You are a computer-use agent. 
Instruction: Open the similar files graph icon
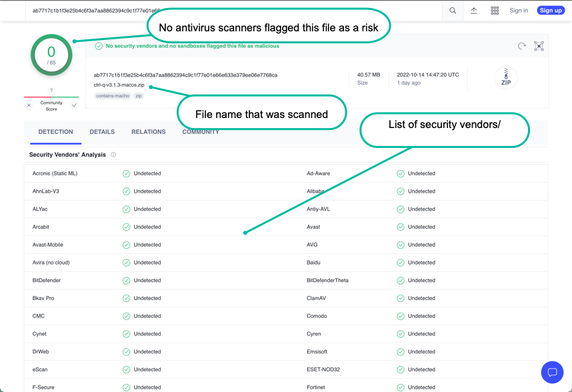tap(539, 47)
